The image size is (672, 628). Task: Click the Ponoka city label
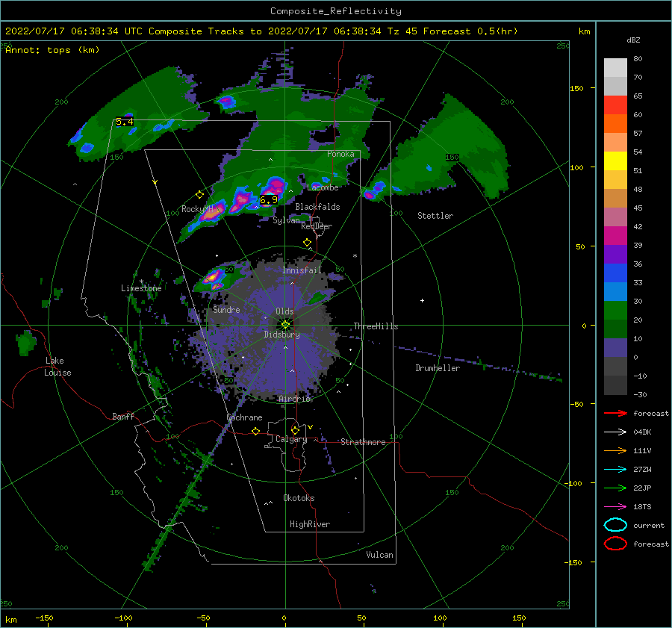pyautogui.click(x=340, y=154)
